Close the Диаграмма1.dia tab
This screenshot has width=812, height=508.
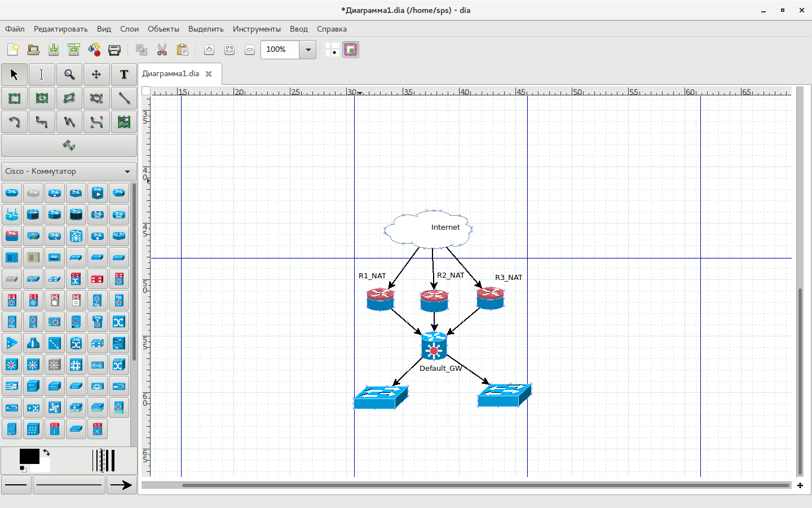point(209,74)
